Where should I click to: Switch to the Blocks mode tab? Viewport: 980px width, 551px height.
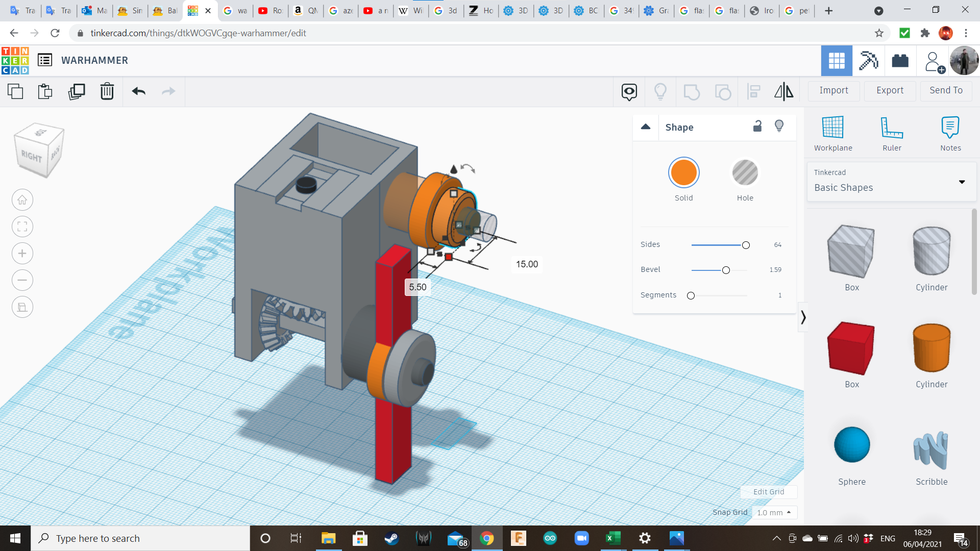click(x=868, y=61)
